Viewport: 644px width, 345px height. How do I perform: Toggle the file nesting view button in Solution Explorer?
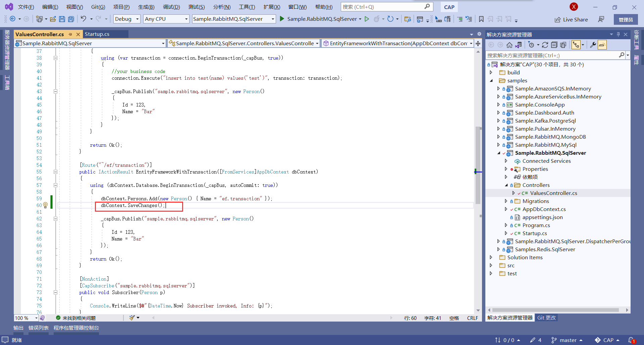click(576, 45)
